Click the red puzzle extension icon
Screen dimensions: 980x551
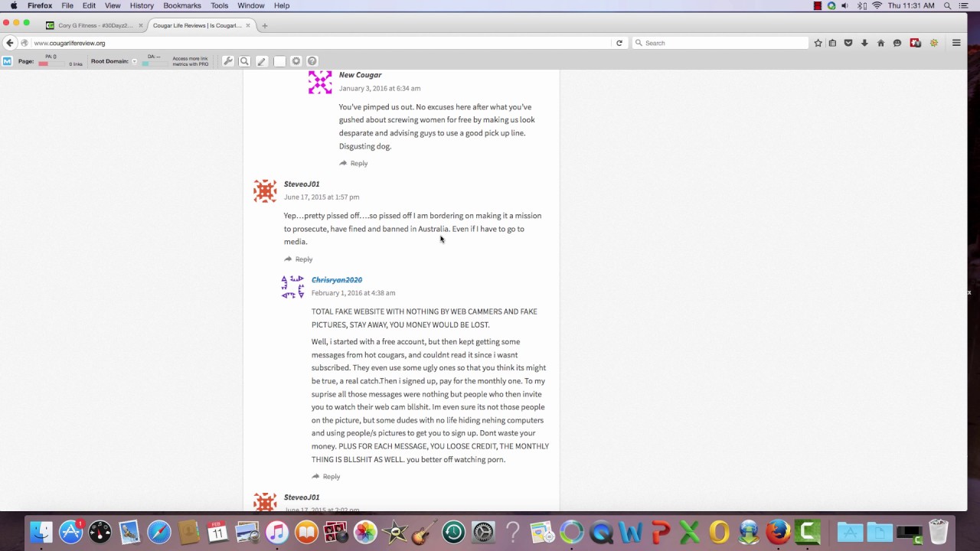(x=915, y=43)
